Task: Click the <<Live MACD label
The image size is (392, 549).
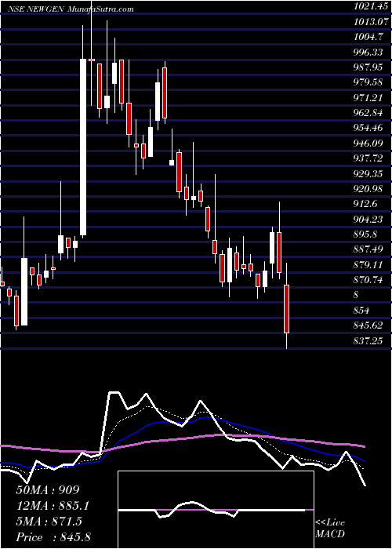Action: pos(330,529)
